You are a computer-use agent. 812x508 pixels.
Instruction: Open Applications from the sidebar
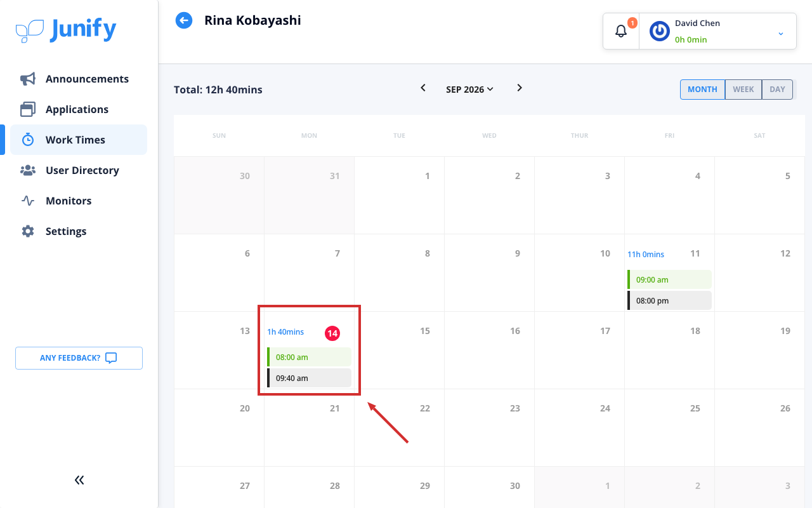pyautogui.click(x=79, y=109)
